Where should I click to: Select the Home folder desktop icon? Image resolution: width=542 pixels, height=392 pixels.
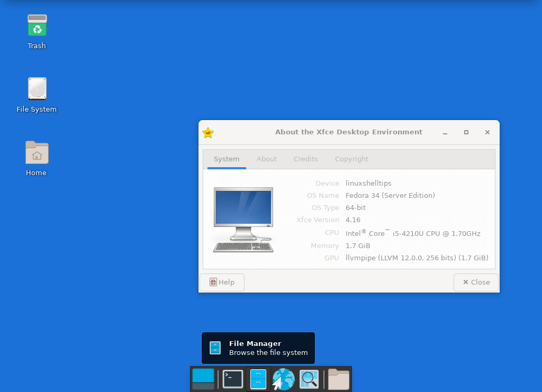click(37, 152)
